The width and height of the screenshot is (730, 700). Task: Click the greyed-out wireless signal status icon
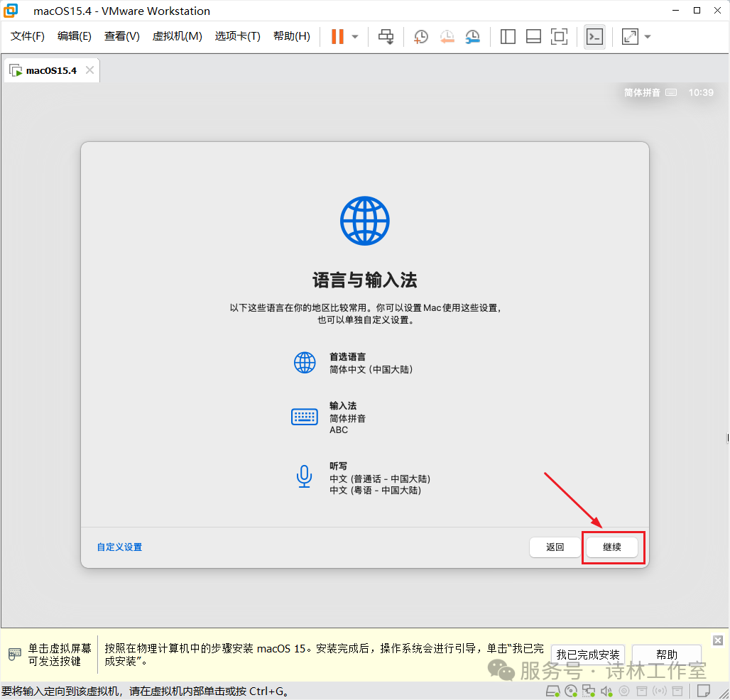coord(660,691)
